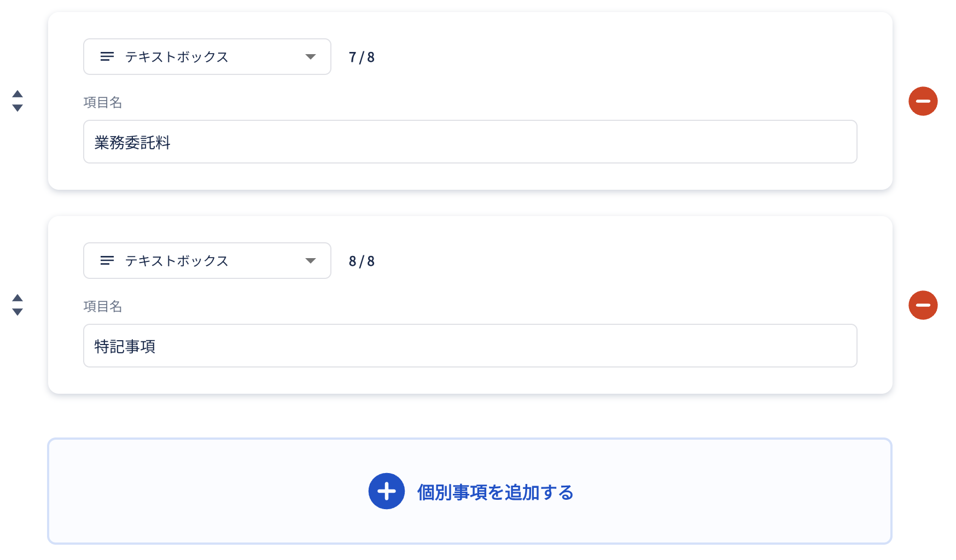Click the 8/8 position counter
The width and height of the screenshot is (956, 560).
pos(362,261)
